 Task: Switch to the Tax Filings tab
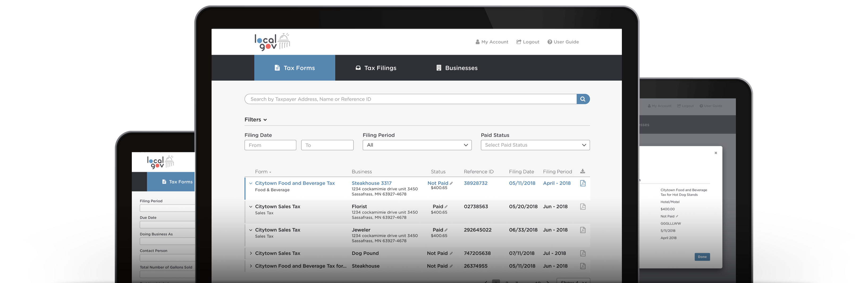coord(376,68)
